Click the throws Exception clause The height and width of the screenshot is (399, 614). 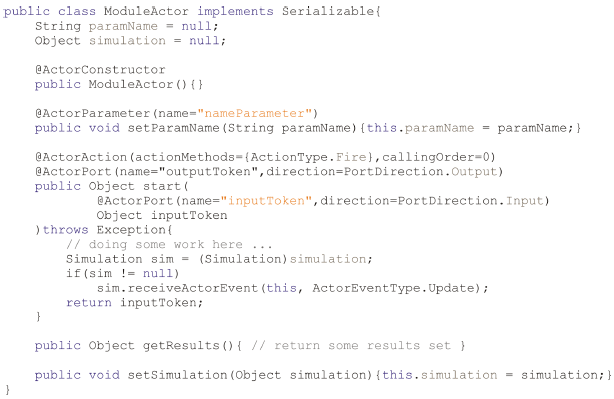click(104, 230)
